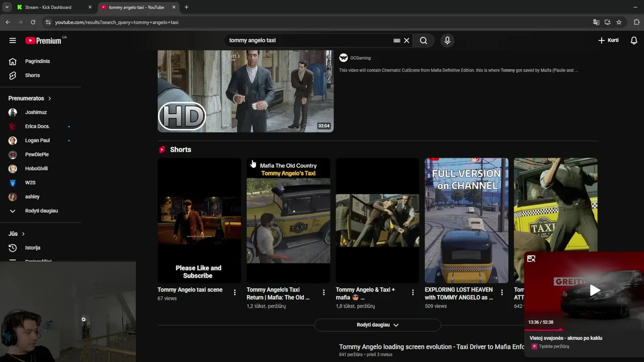644x362 pixels.
Task: Open translate page icon
Action: pyautogui.click(x=596, y=22)
